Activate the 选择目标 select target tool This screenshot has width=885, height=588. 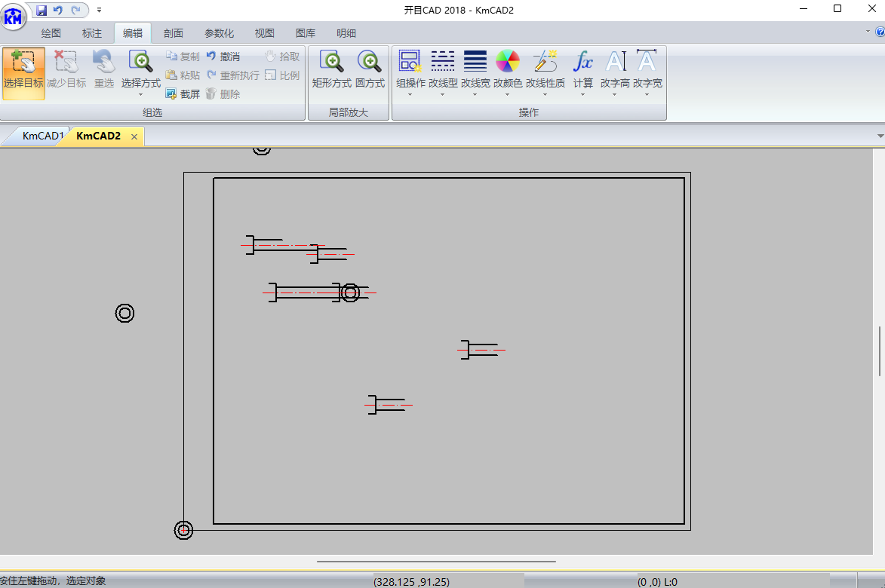[x=23, y=73]
